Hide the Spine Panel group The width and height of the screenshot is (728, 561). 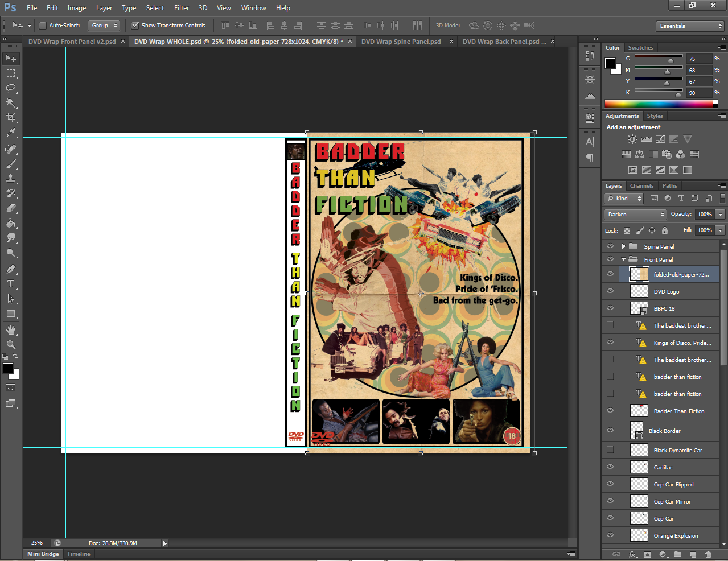coord(610,246)
